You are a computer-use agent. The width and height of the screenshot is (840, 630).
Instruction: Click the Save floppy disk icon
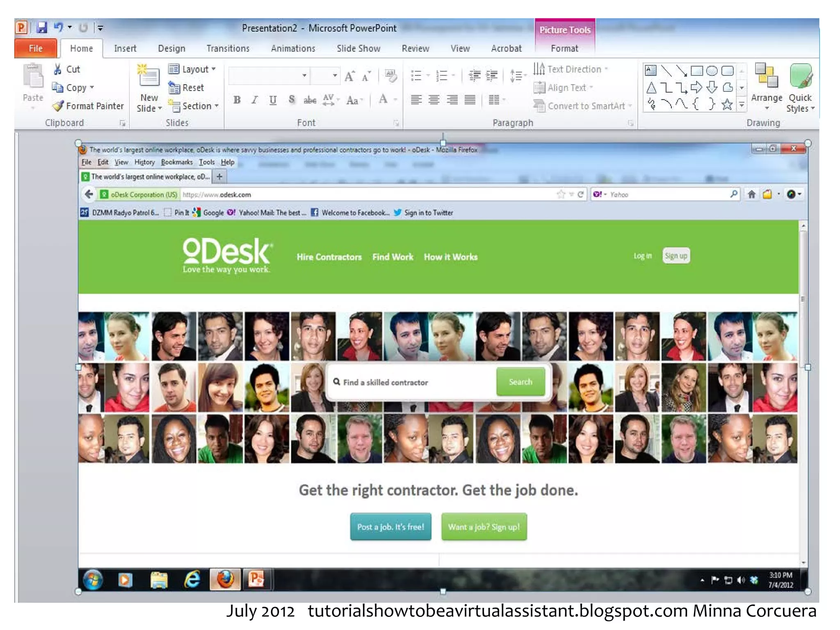tap(42, 28)
